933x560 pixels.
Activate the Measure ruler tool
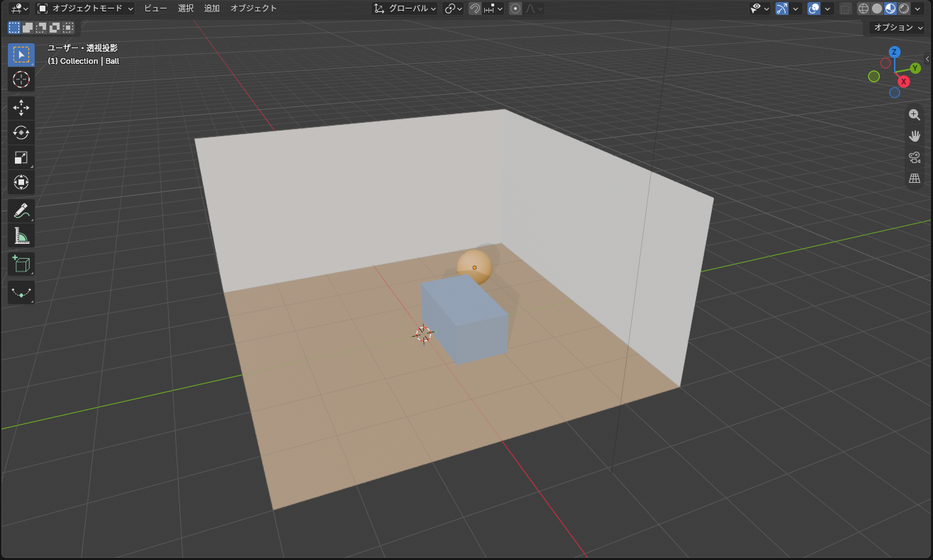(21, 235)
